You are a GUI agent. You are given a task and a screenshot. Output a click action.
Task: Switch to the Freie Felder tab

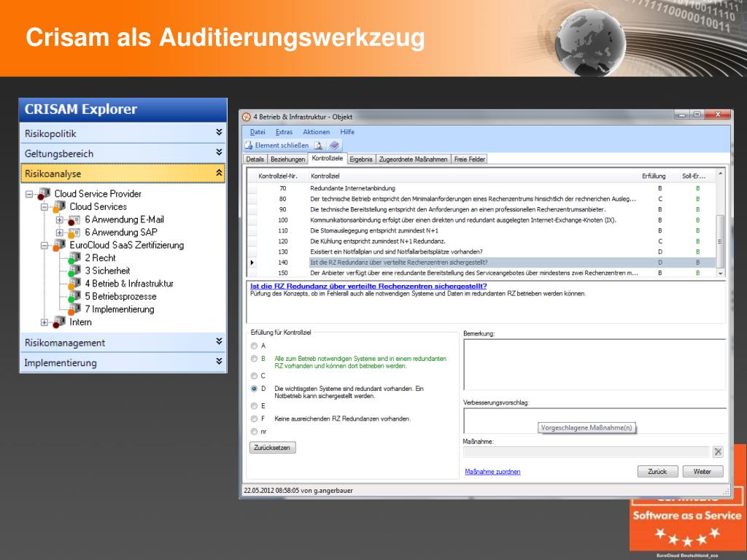pos(470,159)
